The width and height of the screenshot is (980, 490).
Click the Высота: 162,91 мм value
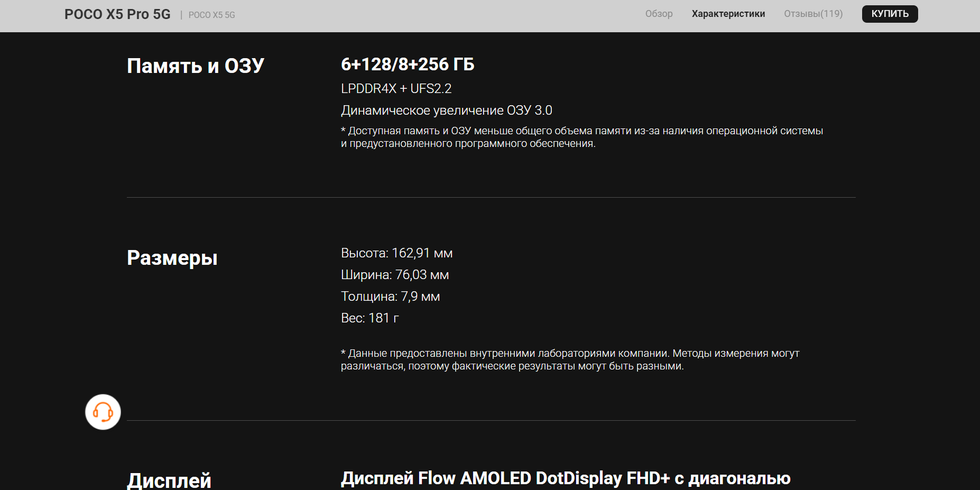(x=396, y=253)
